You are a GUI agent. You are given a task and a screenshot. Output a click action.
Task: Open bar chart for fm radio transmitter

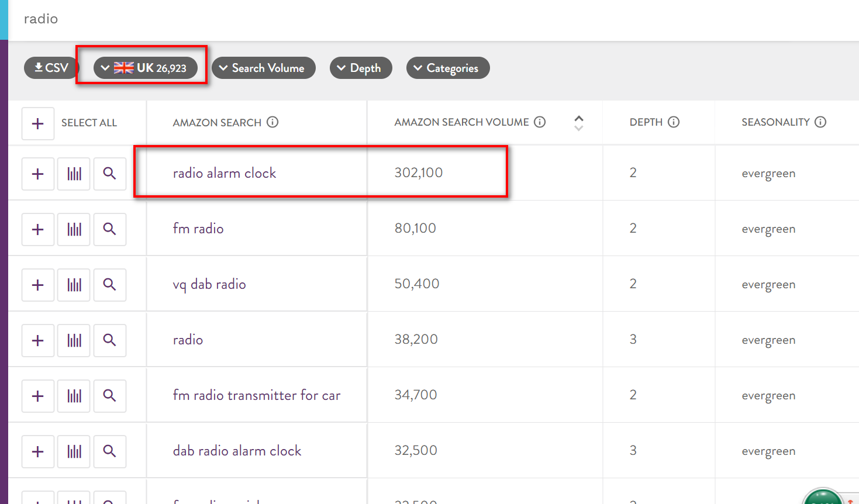(74, 396)
